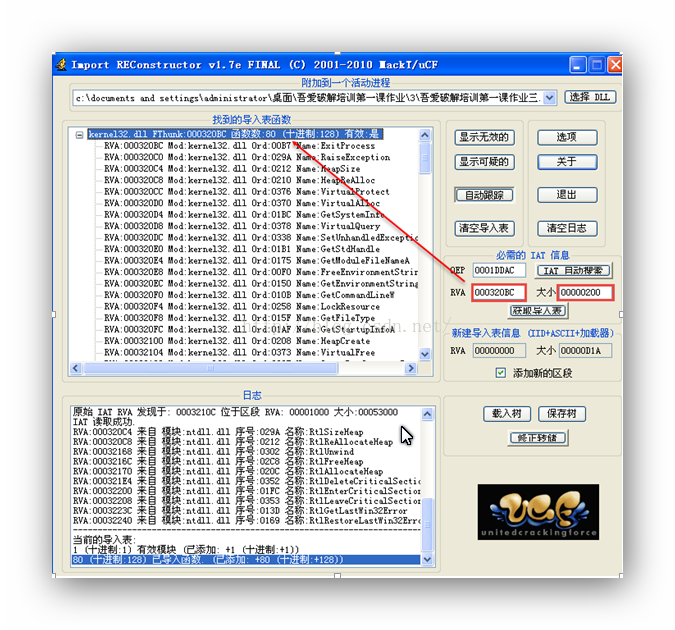Click the log line starting 1 (十进制:1) 有效模块
Screen dimensions: 675x630
[x=186, y=550]
